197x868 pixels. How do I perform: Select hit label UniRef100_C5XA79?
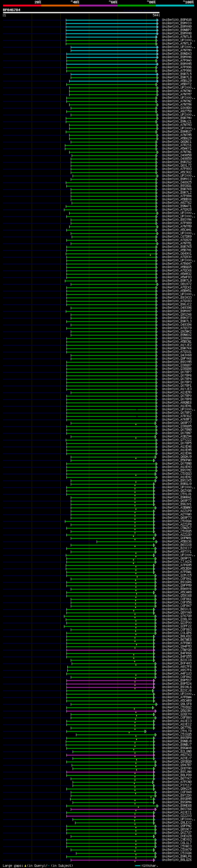(177, 850)
